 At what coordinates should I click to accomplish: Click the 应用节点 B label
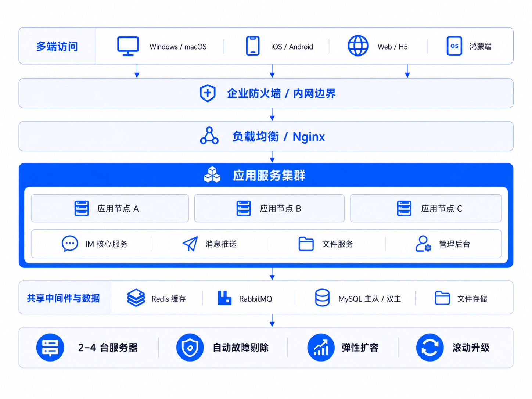280,209
